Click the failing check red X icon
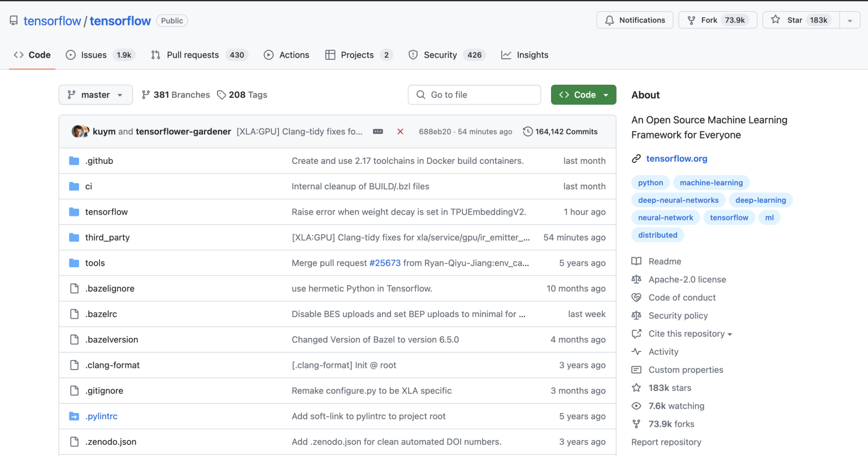This screenshot has height=456, width=868. pos(400,131)
